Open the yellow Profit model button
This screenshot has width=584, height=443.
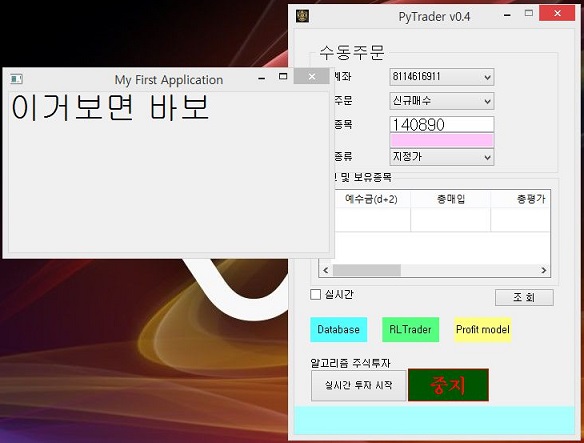point(483,329)
